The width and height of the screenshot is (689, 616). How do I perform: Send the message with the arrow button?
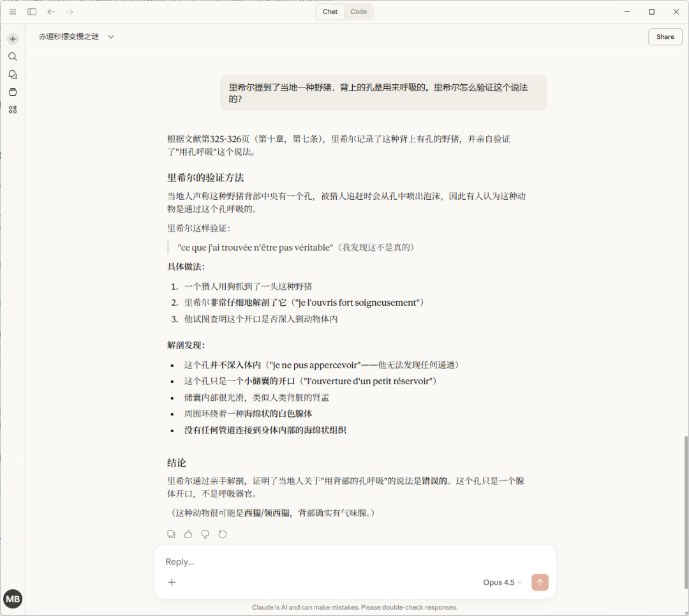pyautogui.click(x=540, y=582)
